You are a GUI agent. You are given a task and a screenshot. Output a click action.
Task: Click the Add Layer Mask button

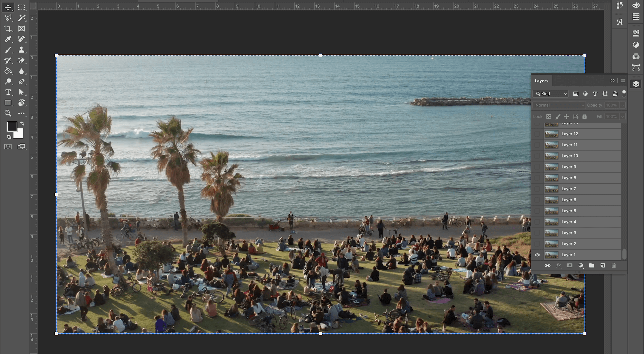(x=570, y=265)
